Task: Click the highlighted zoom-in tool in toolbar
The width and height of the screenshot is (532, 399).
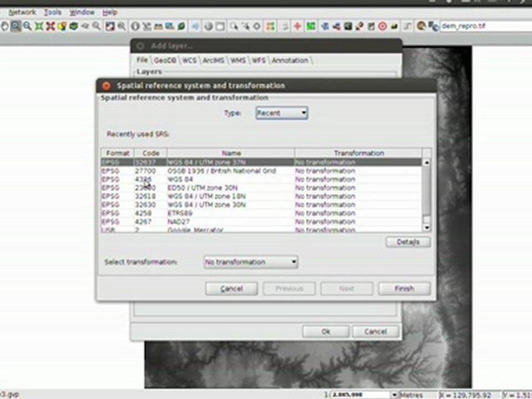Action: coord(16,26)
